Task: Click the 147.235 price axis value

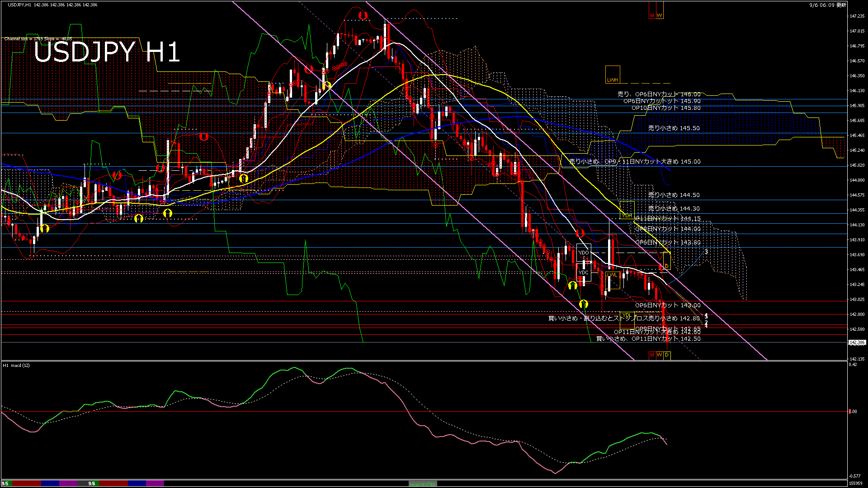Action: coord(857,16)
